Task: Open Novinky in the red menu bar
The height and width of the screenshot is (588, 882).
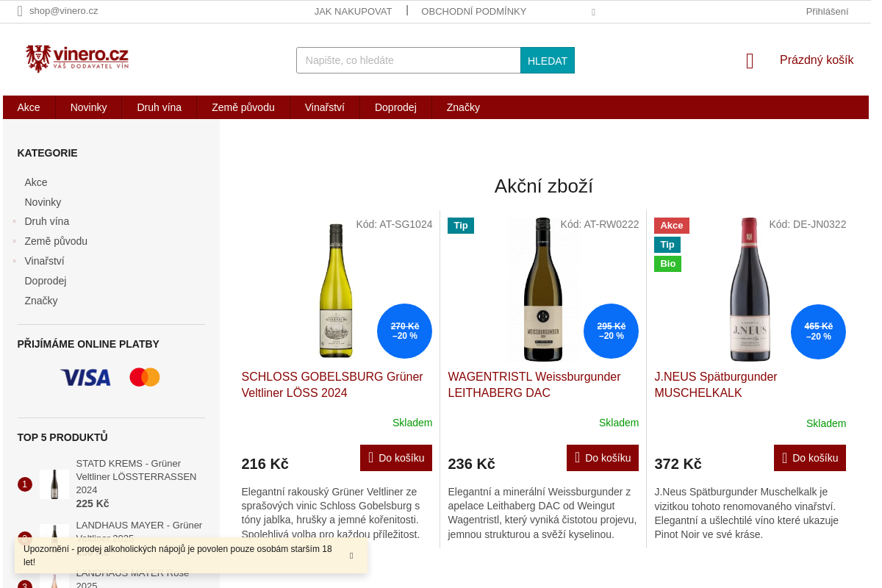Action: click(x=88, y=107)
